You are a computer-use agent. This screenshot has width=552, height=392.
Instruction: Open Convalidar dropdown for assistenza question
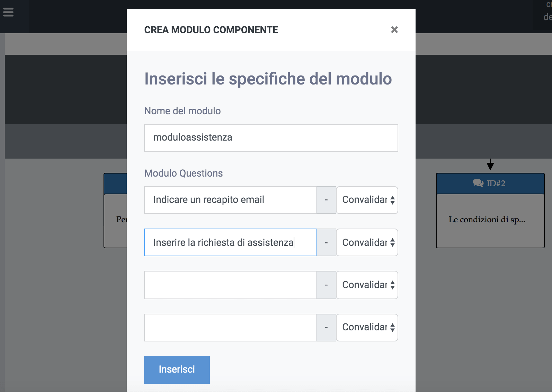[x=367, y=242]
